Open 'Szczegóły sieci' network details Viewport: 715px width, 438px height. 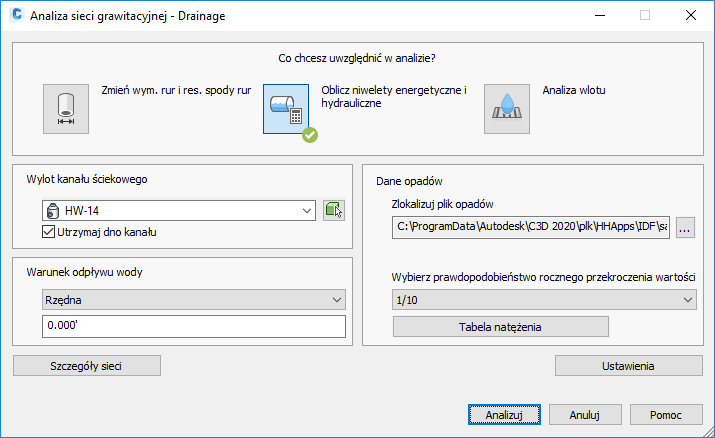click(x=87, y=365)
